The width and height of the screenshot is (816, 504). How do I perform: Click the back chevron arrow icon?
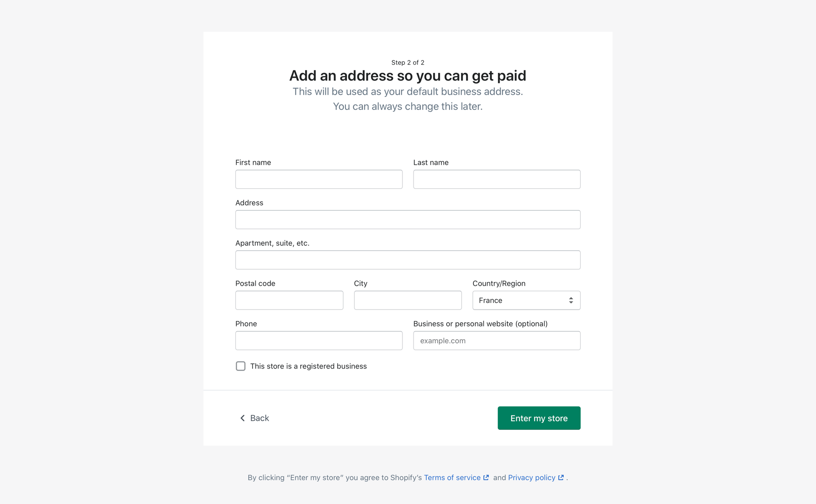click(242, 418)
